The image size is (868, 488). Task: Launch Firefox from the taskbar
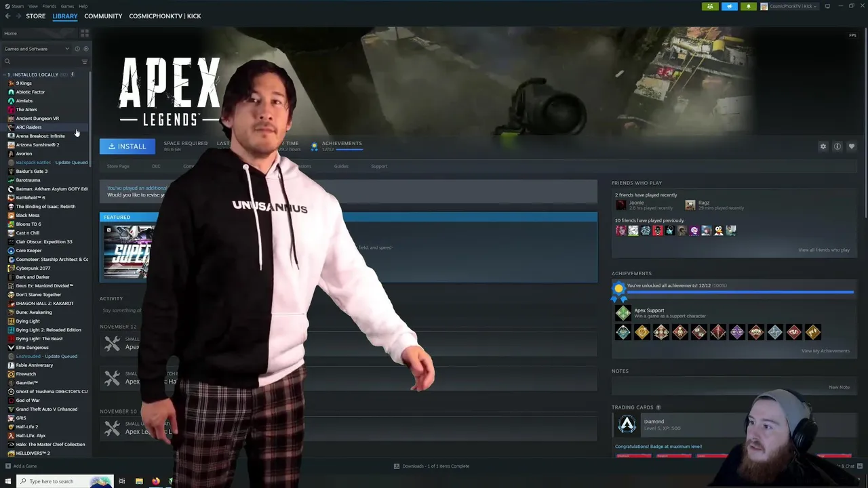point(156,481)
